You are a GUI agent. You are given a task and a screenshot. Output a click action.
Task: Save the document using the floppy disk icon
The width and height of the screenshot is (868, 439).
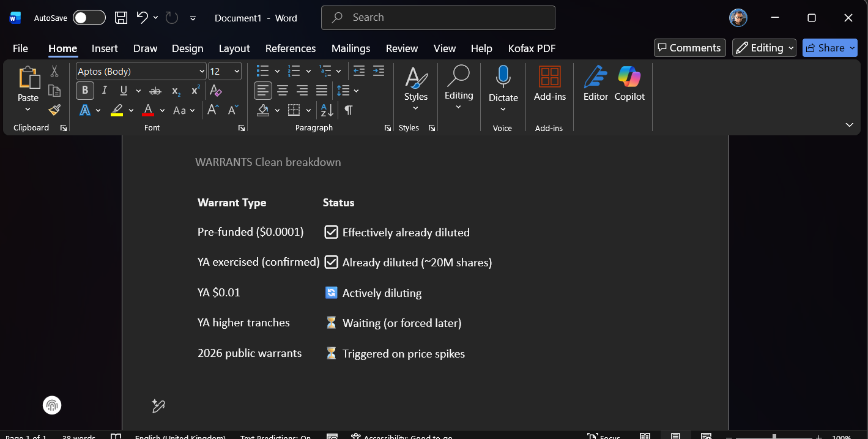121,18
